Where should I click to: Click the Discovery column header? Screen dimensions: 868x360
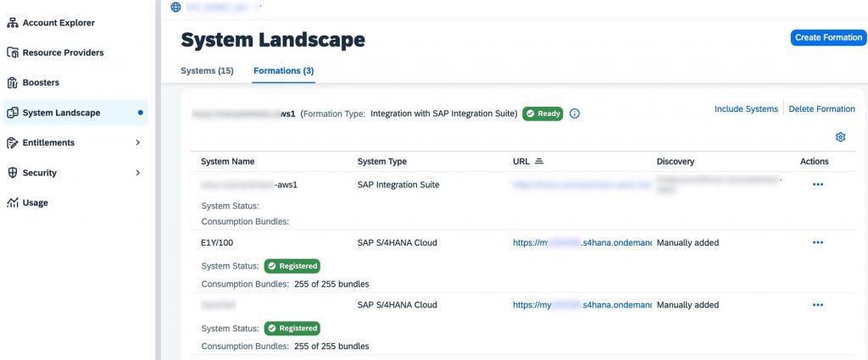(676, 162)
